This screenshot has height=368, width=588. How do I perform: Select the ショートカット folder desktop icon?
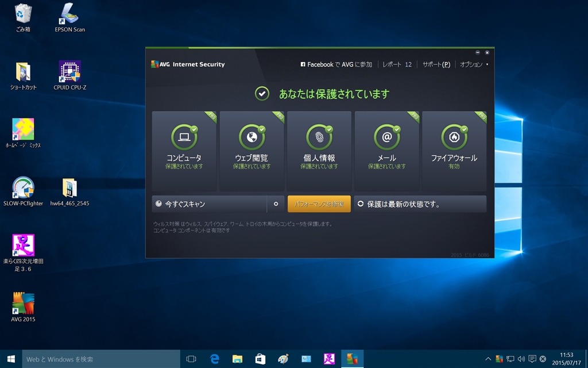[23, 76]
